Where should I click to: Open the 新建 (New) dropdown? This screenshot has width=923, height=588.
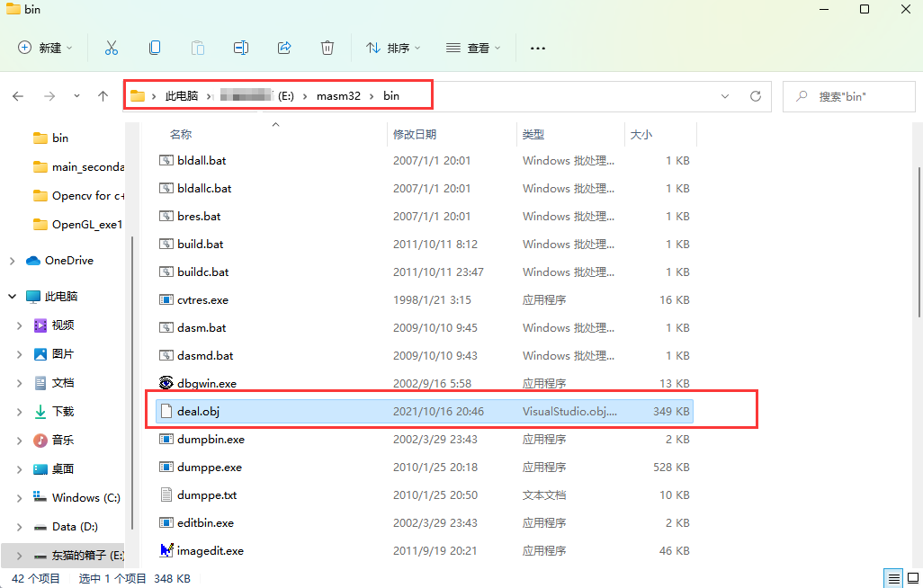point(44,47)
